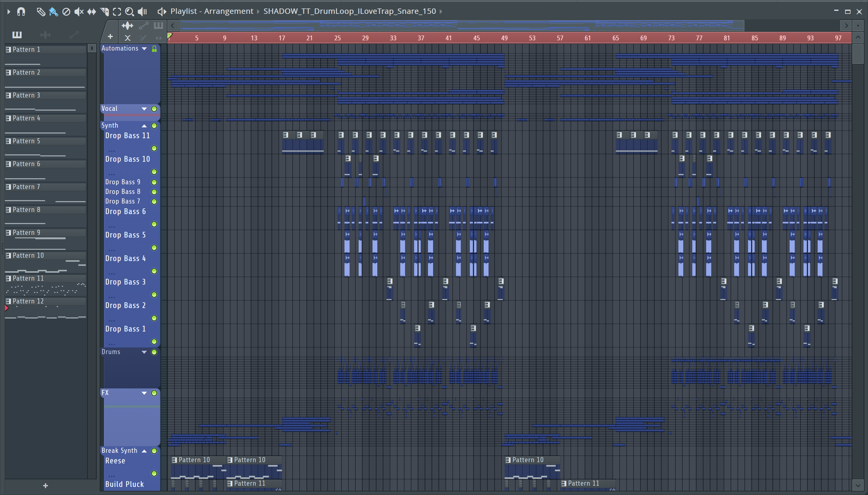The width and height of the screenshot is (868, 495).
Task: Click the Build Pluck track header
Action: pyautogui.click(x=132, y=484)
